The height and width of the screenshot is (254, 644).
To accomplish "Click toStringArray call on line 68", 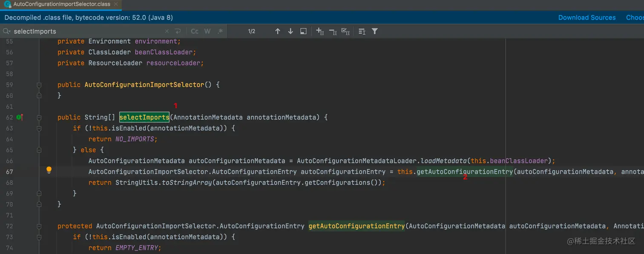I will tap(187, 183).
